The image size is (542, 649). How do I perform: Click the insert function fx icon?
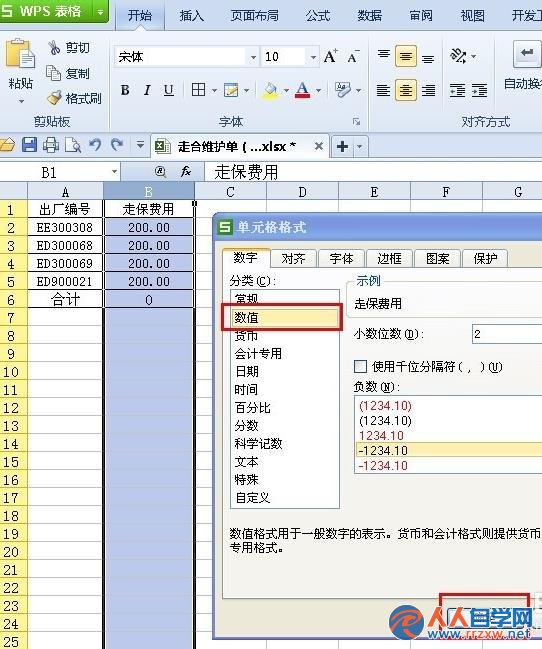tap(186, 172)
